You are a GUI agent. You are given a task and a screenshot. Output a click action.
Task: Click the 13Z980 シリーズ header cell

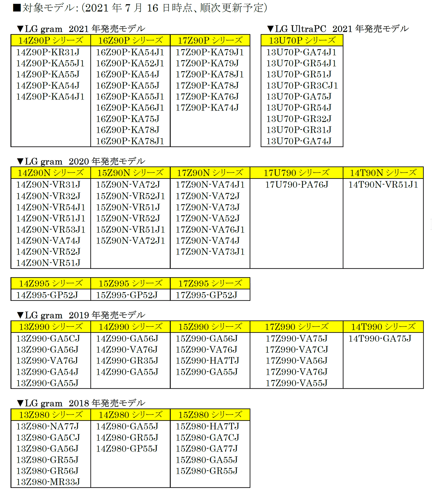click(51, 415)
